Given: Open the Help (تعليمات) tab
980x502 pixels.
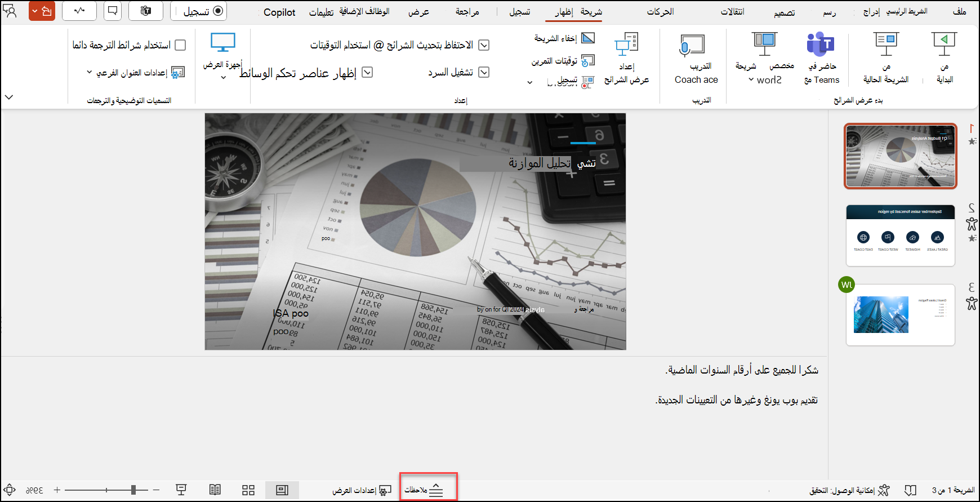Looking at the screenshot, I should [321, 12].
